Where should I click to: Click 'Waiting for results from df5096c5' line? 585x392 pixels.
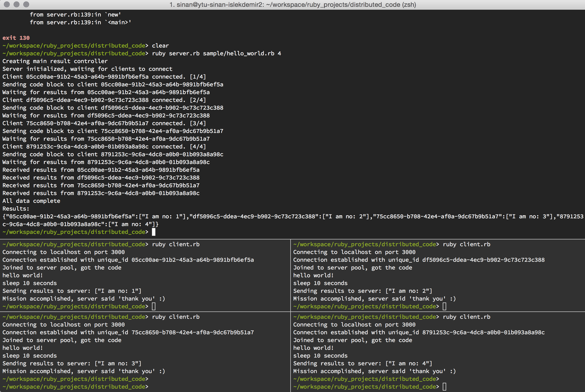(106, 115)
